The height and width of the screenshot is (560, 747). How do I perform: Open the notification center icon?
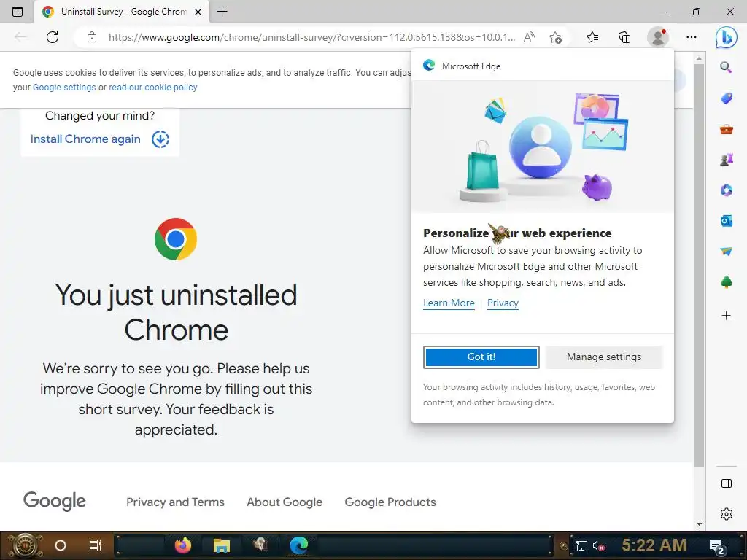click(717, 547)
